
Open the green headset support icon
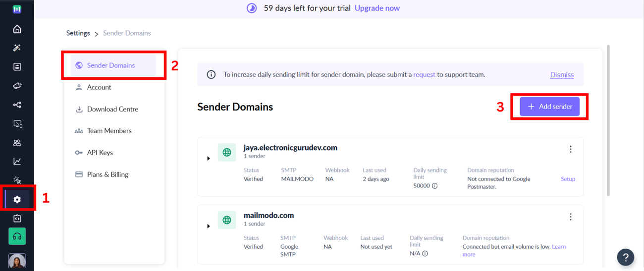pyautogui.click(x=17, y=236)
